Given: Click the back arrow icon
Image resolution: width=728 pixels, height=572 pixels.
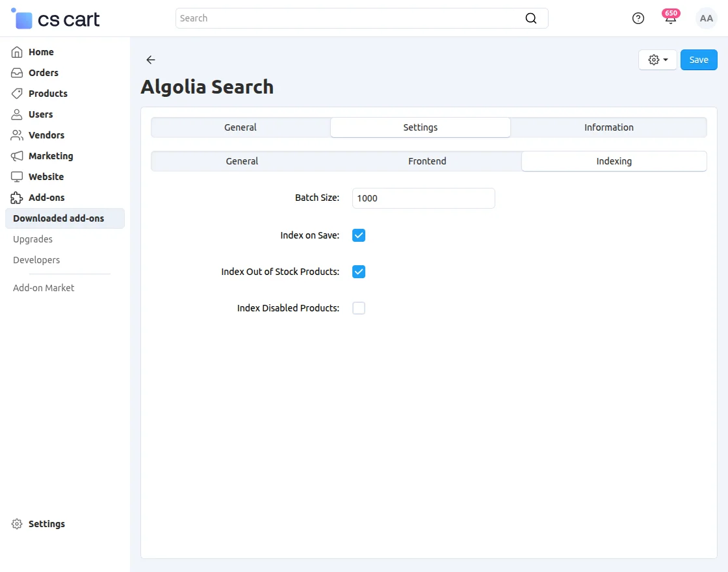Looking at the screenshot, I should [151, 60].
